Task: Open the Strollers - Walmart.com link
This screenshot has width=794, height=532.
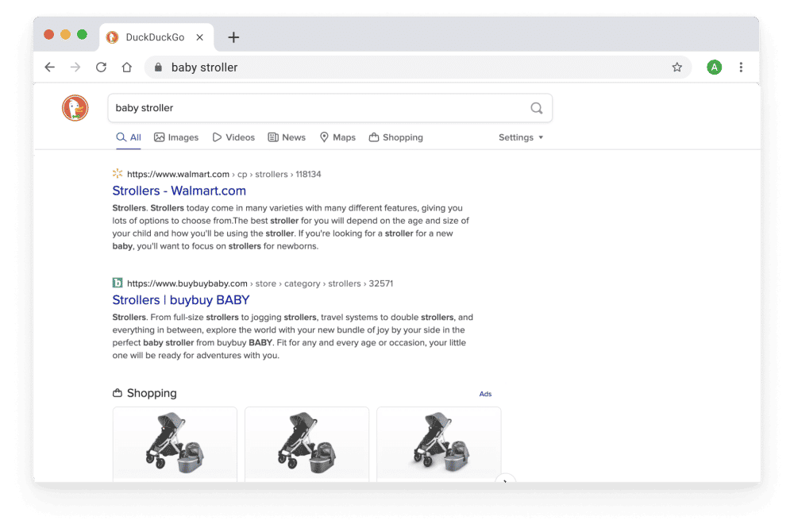Action: pyautogui.click(x=179, y=191)
